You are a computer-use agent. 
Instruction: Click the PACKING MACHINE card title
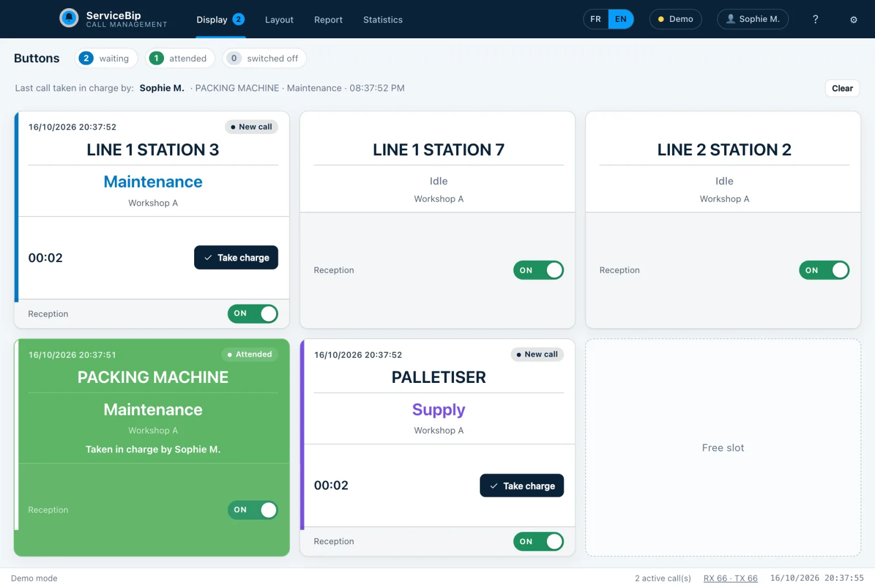point(153,377)
